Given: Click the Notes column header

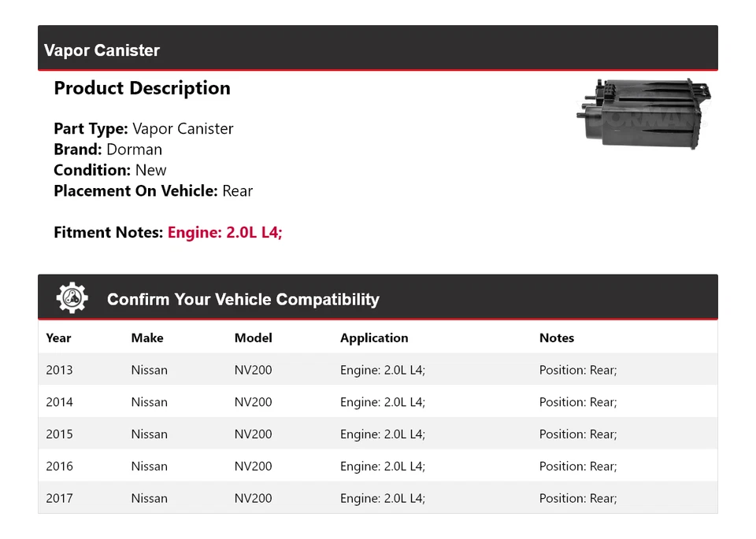Looking at the screenshot, I should point(557,338).
